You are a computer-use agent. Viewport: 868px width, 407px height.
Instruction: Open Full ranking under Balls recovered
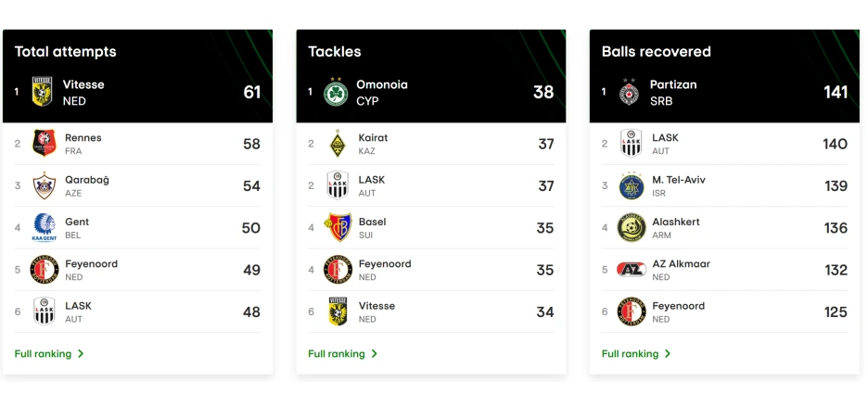(631, 353)
